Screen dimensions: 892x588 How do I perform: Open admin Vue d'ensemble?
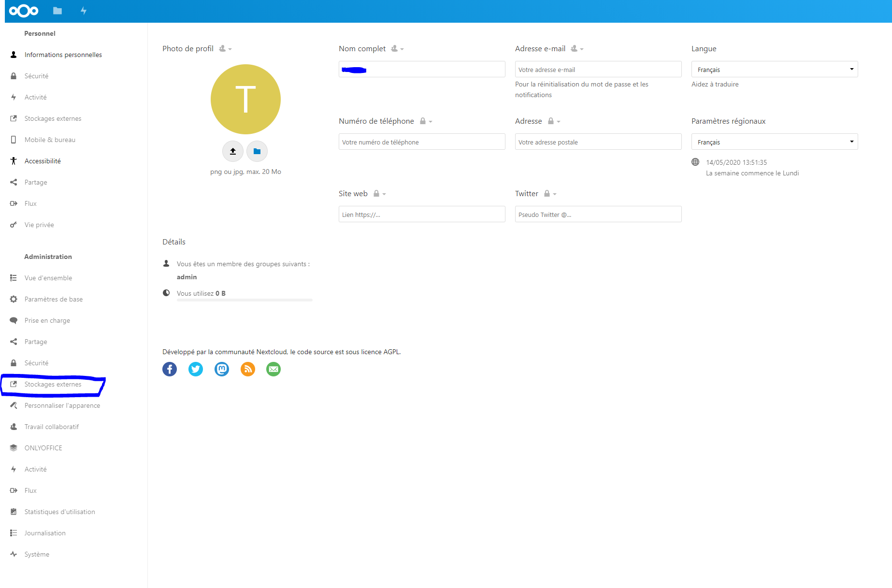tap(48, 278)
